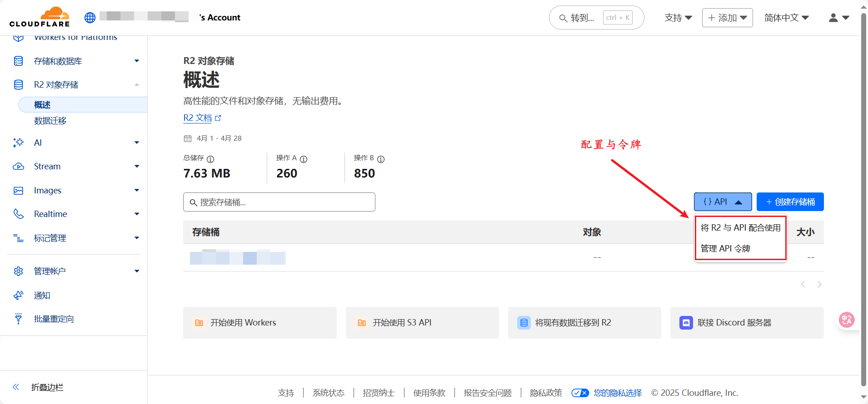Click the Cloudflare logo

tap(40, 17)
